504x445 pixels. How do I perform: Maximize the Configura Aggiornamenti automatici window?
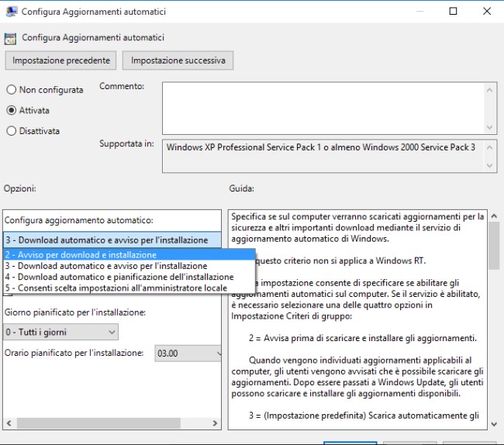[453, 12]
